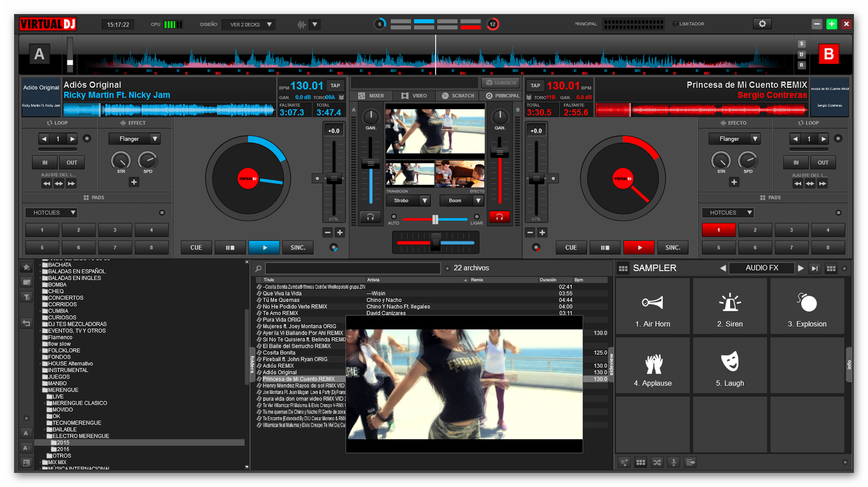
Task: Click the sampler grid icon left of SAMPLER title
Action: (623, 268)
